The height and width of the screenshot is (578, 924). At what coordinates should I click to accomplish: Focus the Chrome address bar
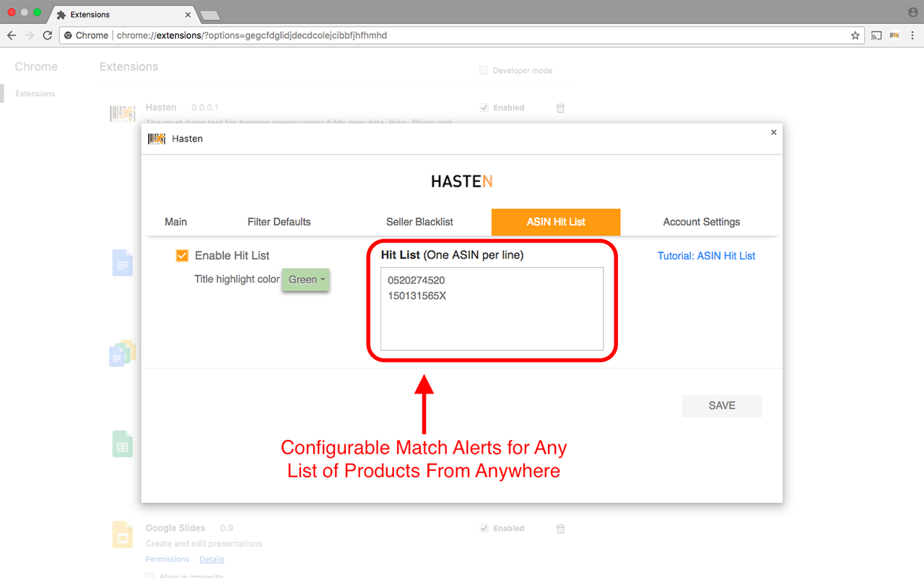462,35
